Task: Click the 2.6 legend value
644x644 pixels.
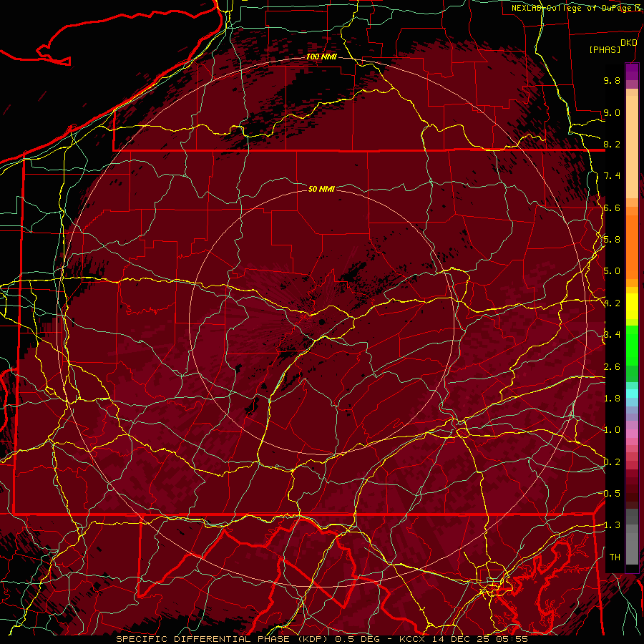Action: [x=612, y=367]
